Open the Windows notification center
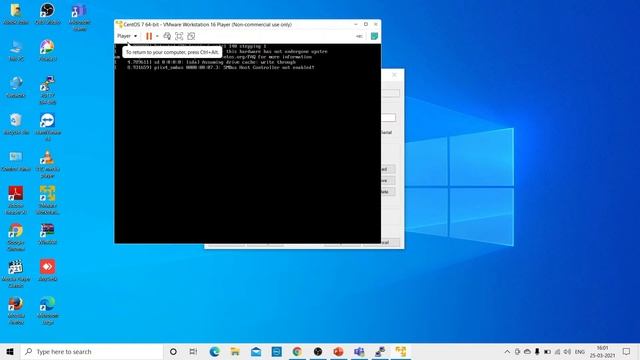The image size is (640, 360). [x=627, y=351]
